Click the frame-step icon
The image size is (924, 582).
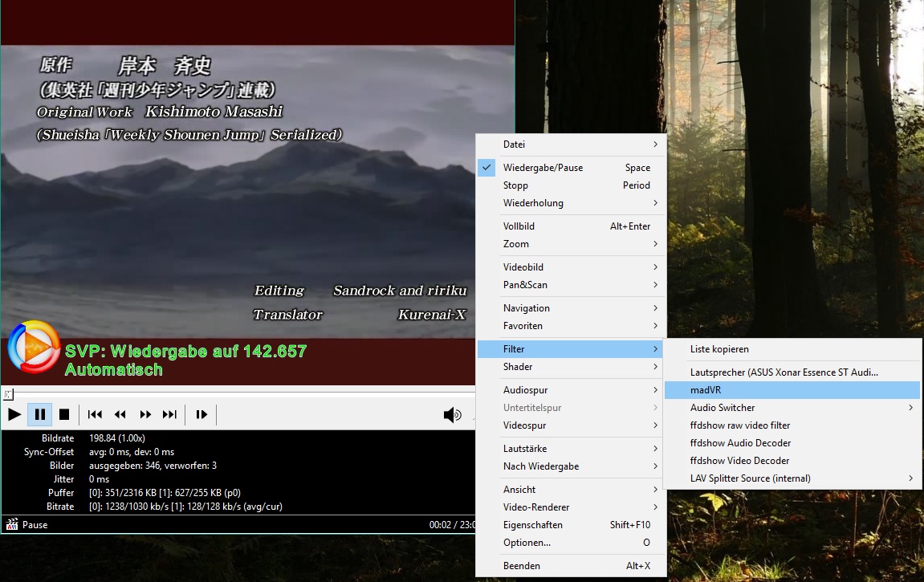201,414
